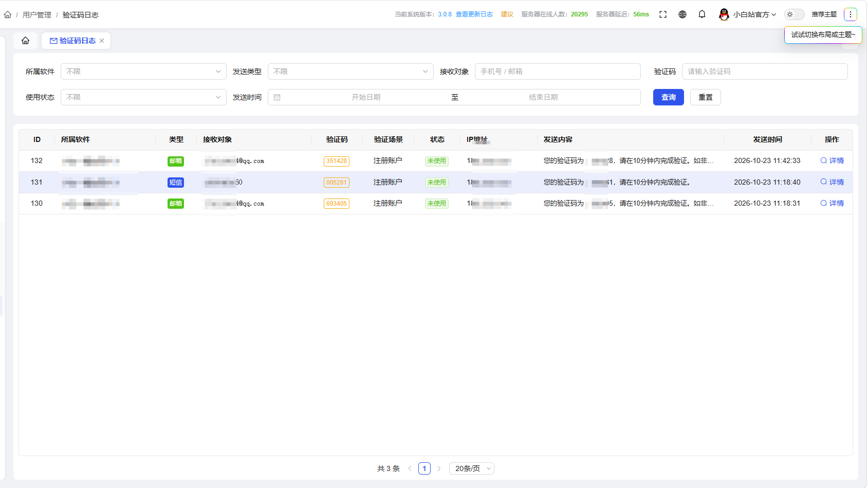Click timestamp 2026-10-23 11:18:40

[x=767, y=182]
